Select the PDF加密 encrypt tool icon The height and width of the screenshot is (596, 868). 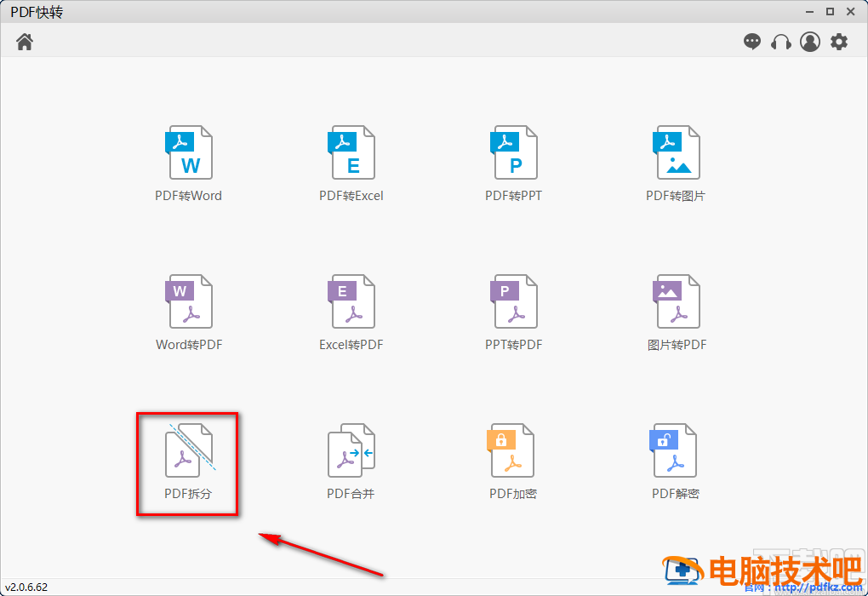pos(511,450)
